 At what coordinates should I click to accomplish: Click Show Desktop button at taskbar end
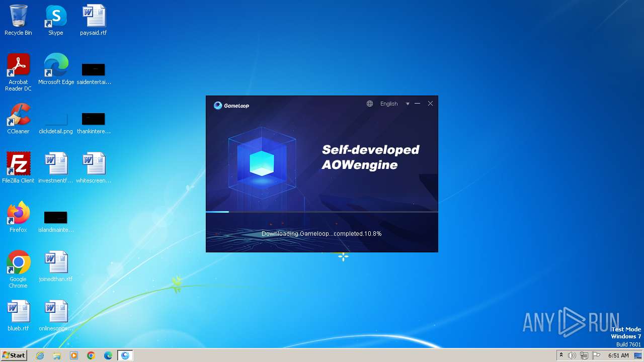coord(639,355)
